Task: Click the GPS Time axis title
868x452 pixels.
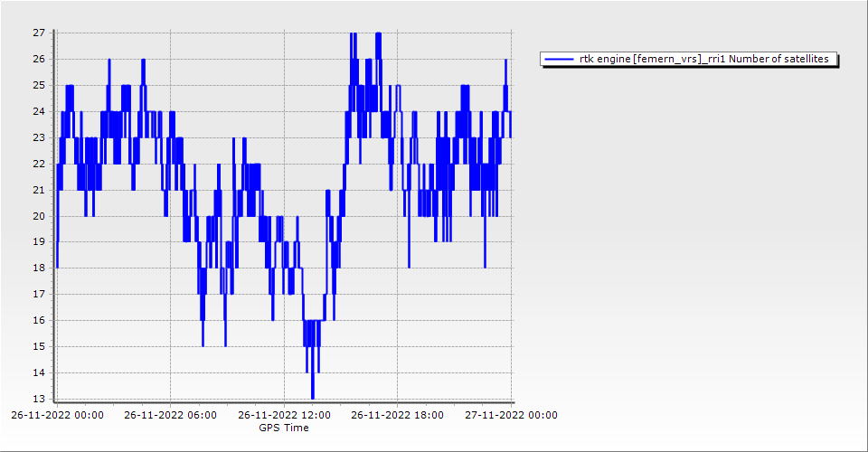Action: coord(284,428)
